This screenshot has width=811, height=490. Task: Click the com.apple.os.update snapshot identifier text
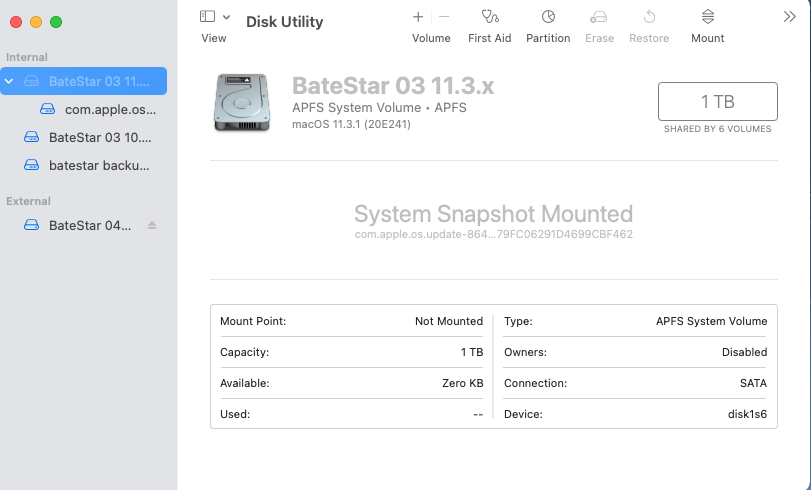click(x=493, y=234)
